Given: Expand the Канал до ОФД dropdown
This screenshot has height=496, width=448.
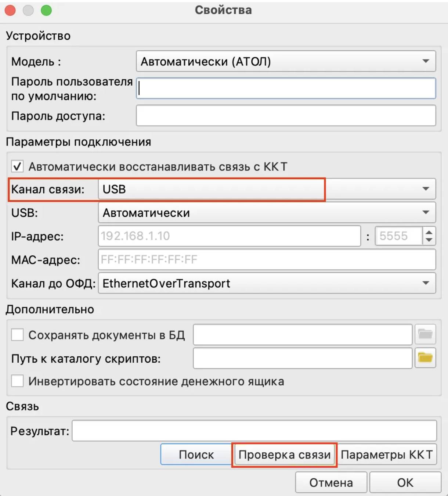Looking at the screenshot, I should (267, 283).
